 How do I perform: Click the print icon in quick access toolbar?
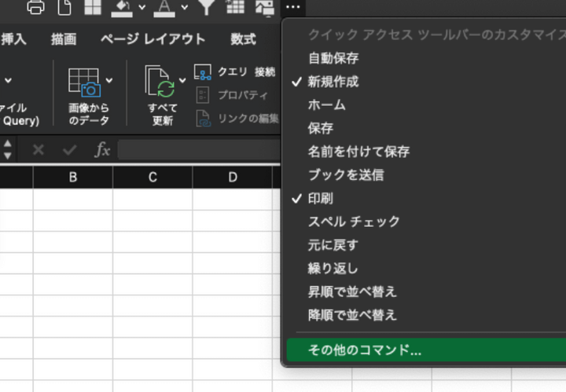click(x=36, y=7)
